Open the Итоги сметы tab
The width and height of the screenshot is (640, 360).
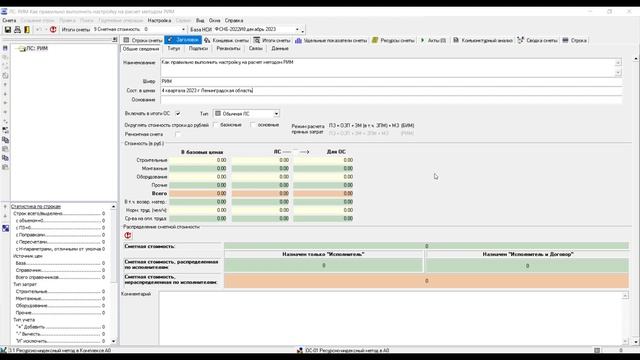tap(272, 40)
